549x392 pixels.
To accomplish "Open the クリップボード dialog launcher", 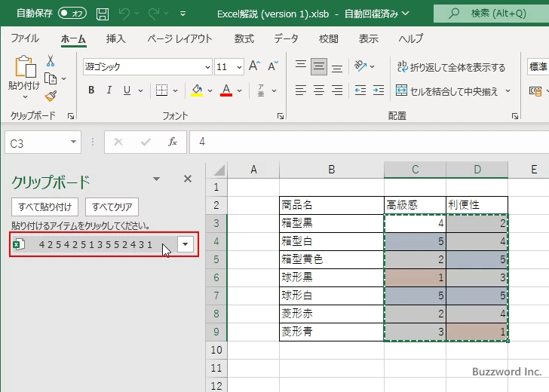I will coord(71,116).
